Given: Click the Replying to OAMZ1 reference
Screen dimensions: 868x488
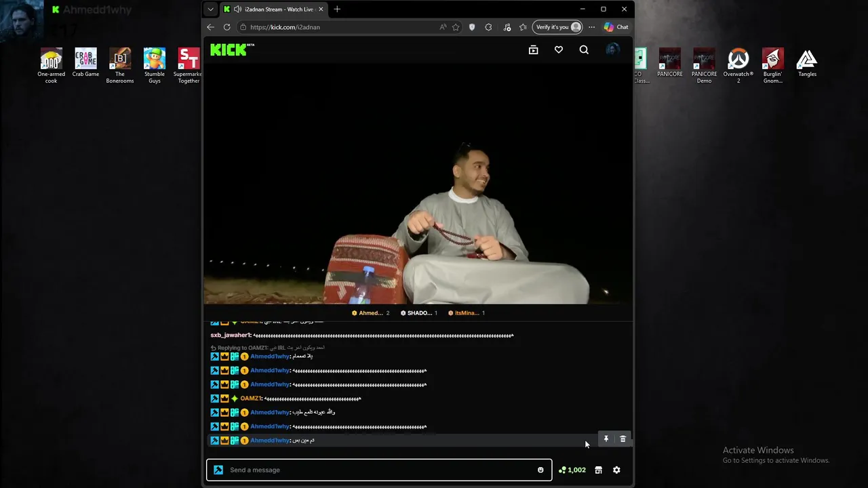Looking at the screenshot, I should click(267, 348).
